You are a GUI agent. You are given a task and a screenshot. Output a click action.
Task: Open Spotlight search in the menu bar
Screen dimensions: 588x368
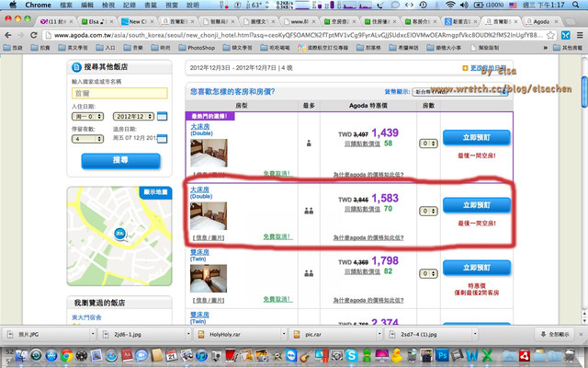(575, 5)
